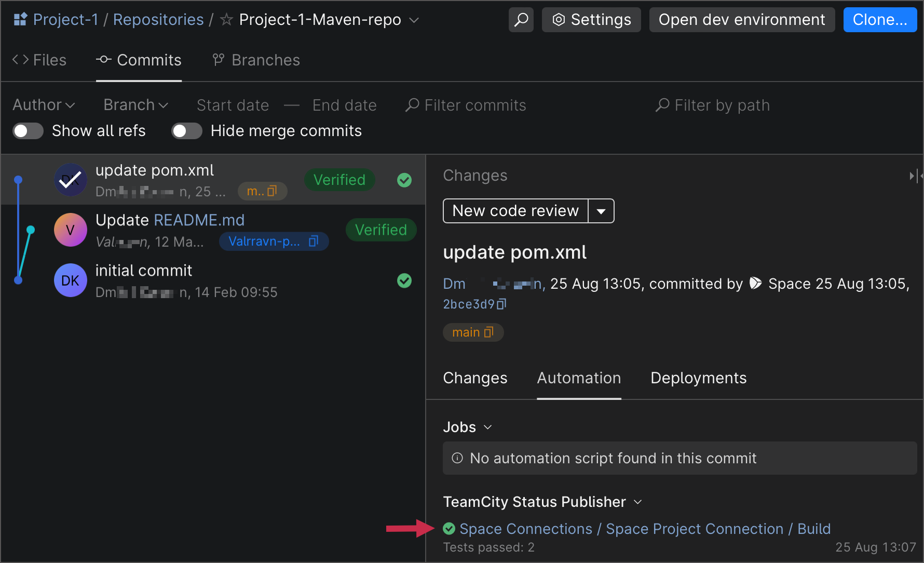Click the search magnifier icon button
Screen dimensions: 924x563
[521, 20]
